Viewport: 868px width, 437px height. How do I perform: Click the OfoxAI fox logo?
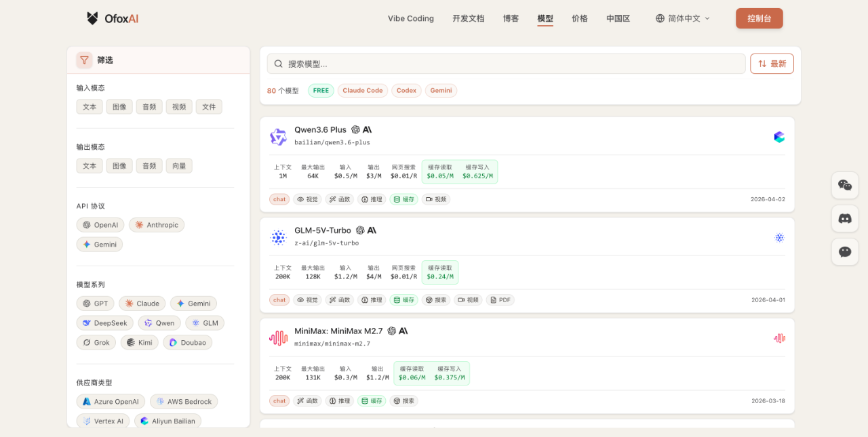[x=92, y=18]
